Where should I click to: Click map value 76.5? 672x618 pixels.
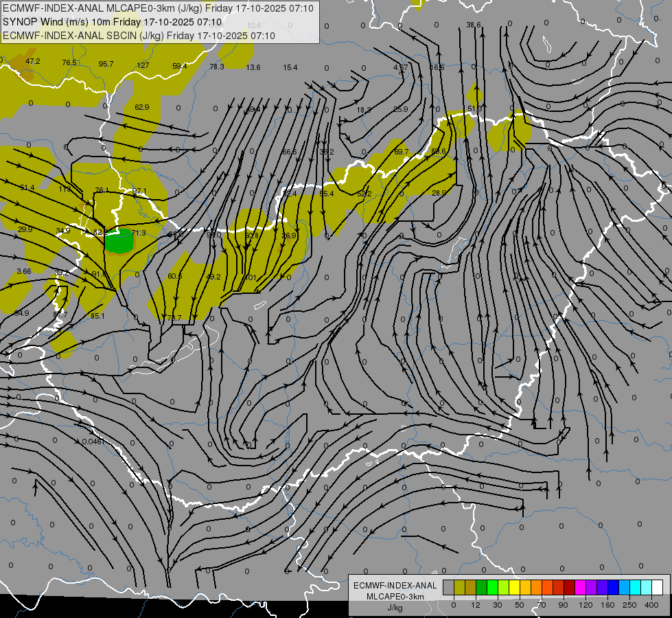(x=69, y=62)
